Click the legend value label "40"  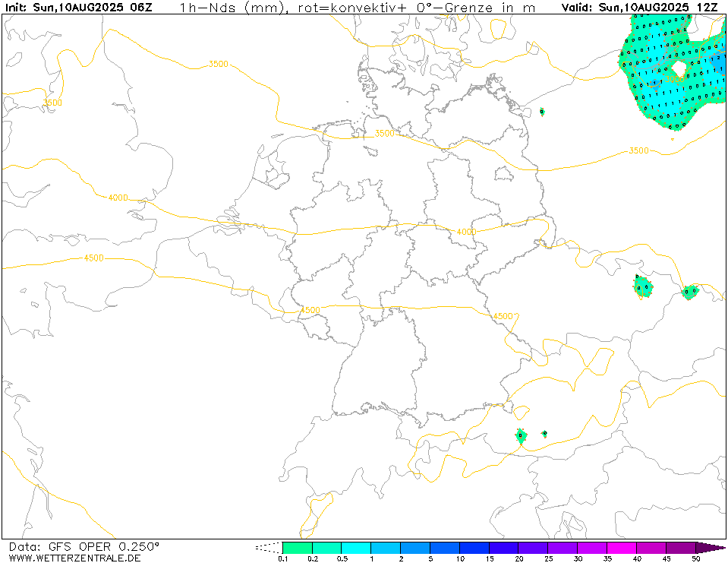(637, 558)
